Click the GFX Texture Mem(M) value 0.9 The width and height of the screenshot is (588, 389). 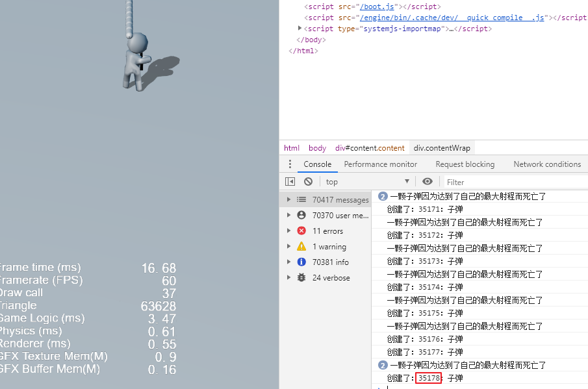coord(166,357)
